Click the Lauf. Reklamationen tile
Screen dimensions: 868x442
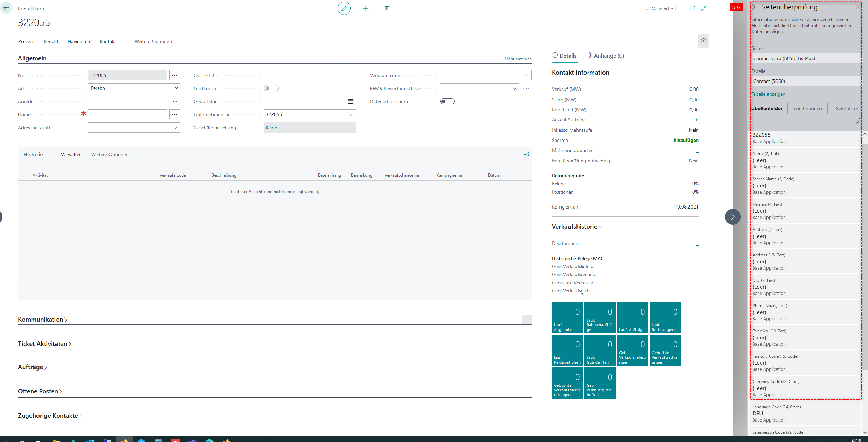tap(567, 350)
